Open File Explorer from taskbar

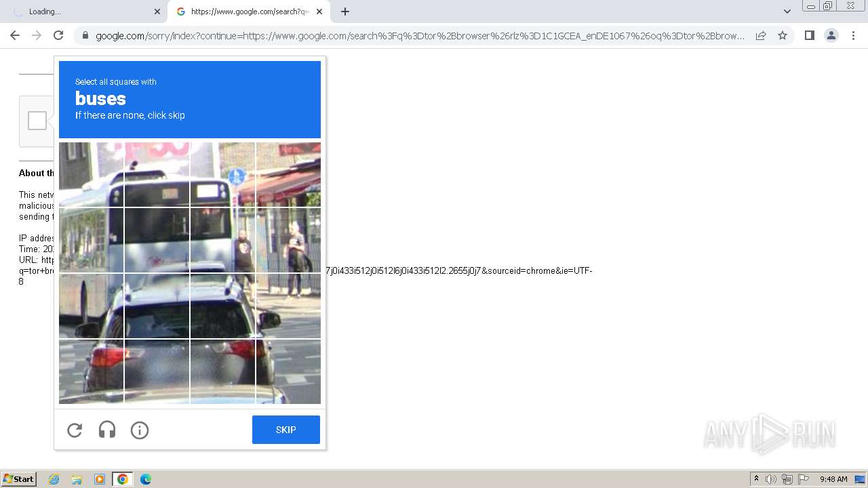77,479
